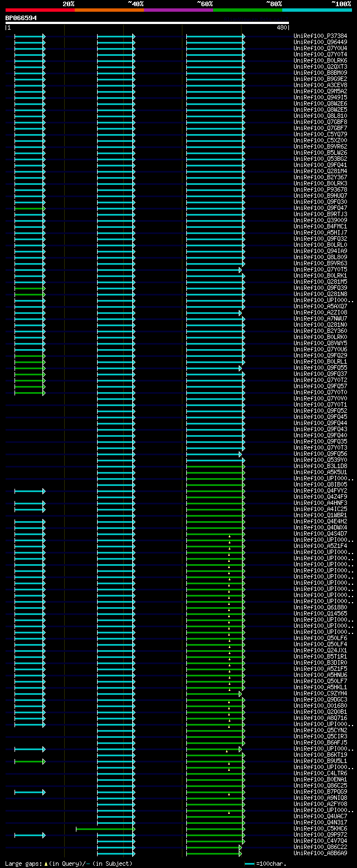This screenshot has width=357, height=868.
Task: Select hit UniRef100_C9ZYH4
Action: (x=320, y=693)
